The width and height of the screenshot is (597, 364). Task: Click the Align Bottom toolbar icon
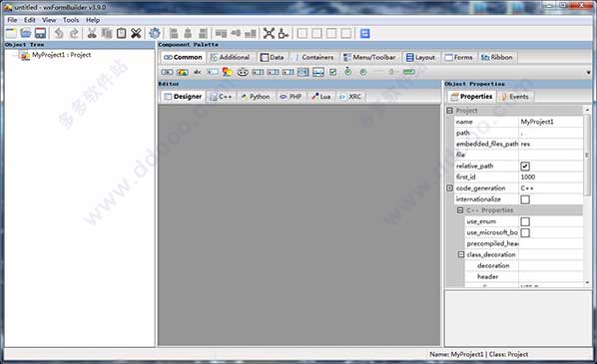coord(251,33)
